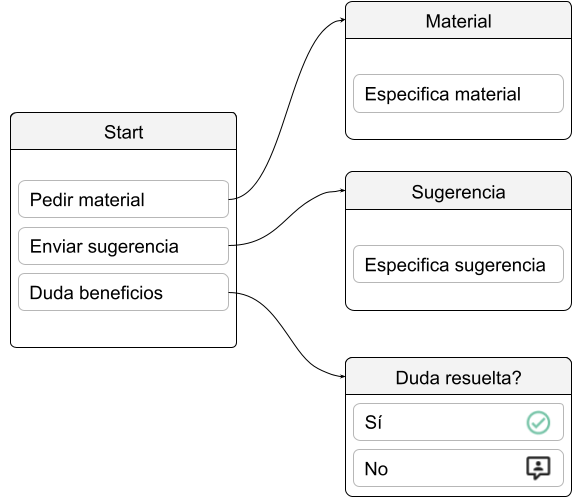Select the Enviar sugerencia option
Screen dimensions: 582x499
pyautogui.click(x=124, y=246)
